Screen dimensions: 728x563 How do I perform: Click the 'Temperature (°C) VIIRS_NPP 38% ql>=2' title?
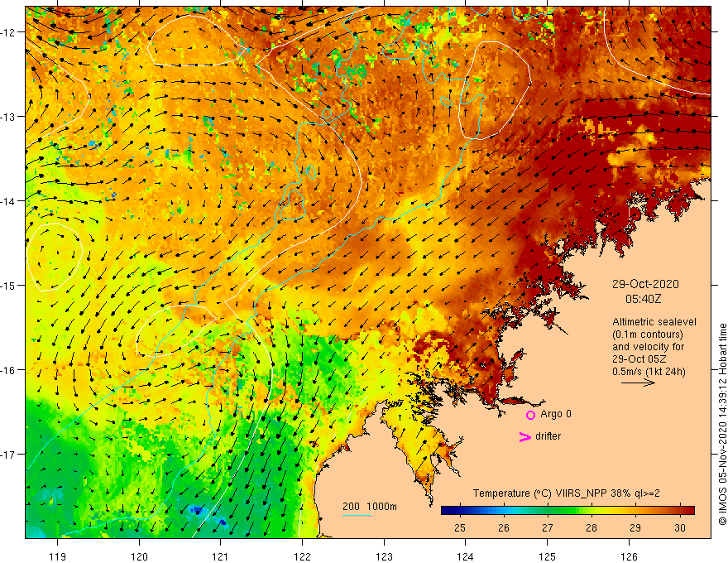point(566,493)
